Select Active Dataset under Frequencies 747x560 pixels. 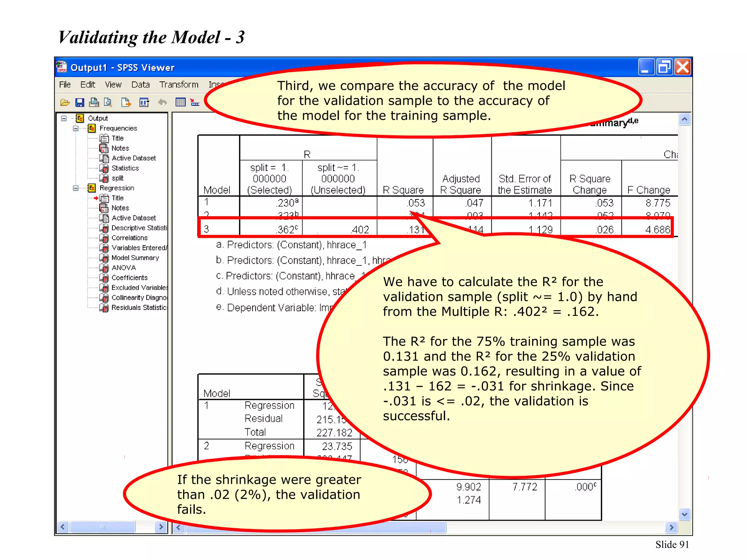click(x=133, y=158)
